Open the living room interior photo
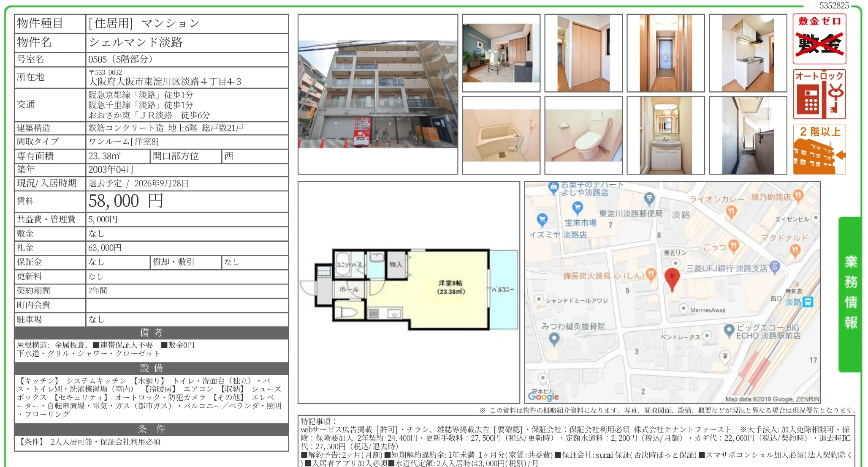This screenshot has height=467, width=868. coord(501,53)
